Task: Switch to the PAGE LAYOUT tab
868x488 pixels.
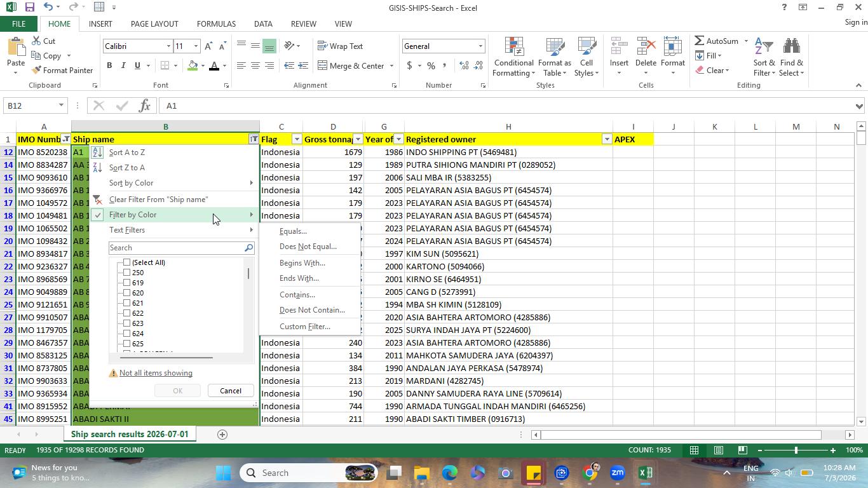Action: (x=154, y=24)
